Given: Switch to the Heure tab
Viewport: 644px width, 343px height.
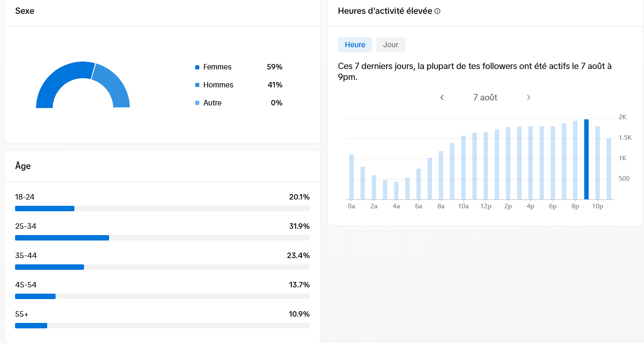Looking at the screenshot, I should pos(355,45).
